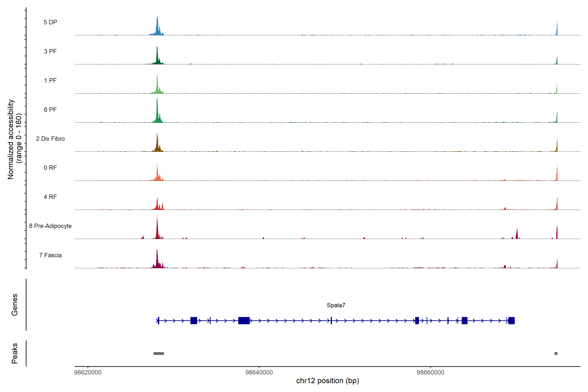Image resolution: width=588 pixels, height=392 pixels.
Task: Click the Peaks panel label
Action: click(15, 353)
